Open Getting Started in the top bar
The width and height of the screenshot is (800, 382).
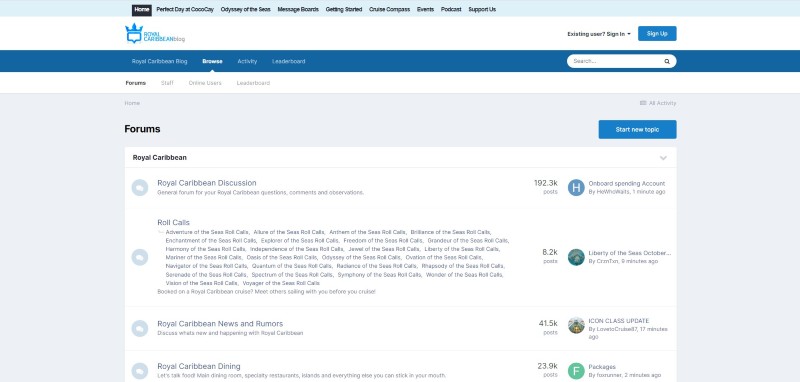344,9
